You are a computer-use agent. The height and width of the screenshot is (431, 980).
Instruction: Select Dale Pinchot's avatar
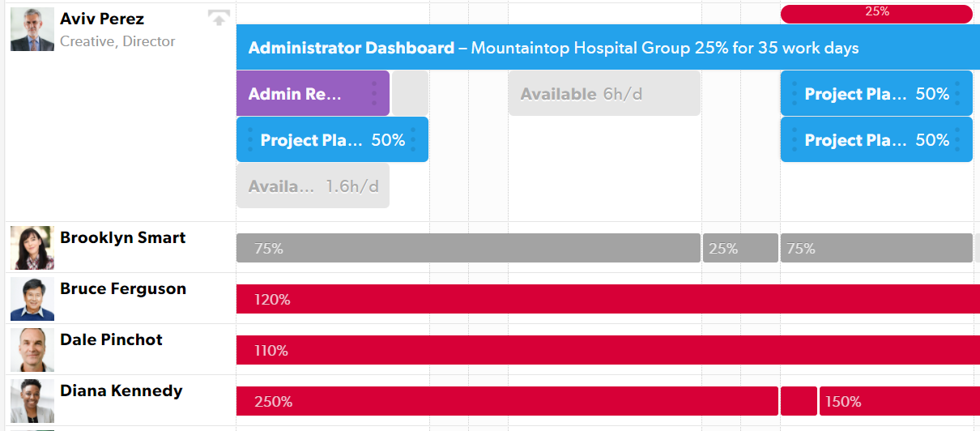tap(32, 350)
